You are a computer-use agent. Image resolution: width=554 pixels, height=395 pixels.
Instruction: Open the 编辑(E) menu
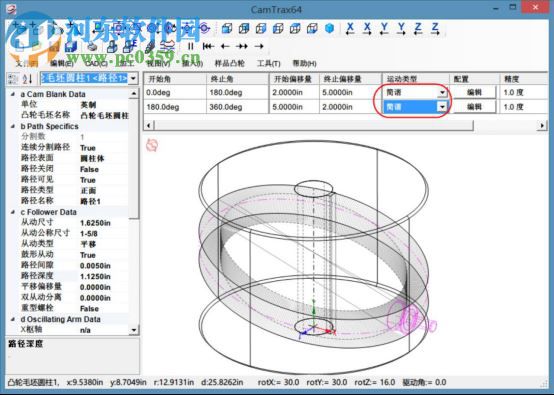(61, 64)
